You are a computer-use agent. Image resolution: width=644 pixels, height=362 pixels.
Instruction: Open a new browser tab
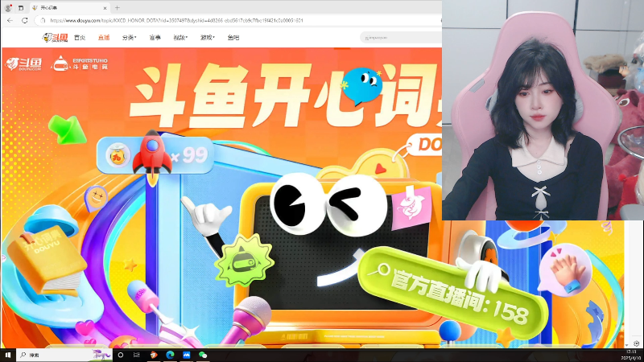(x=117, y=8)
